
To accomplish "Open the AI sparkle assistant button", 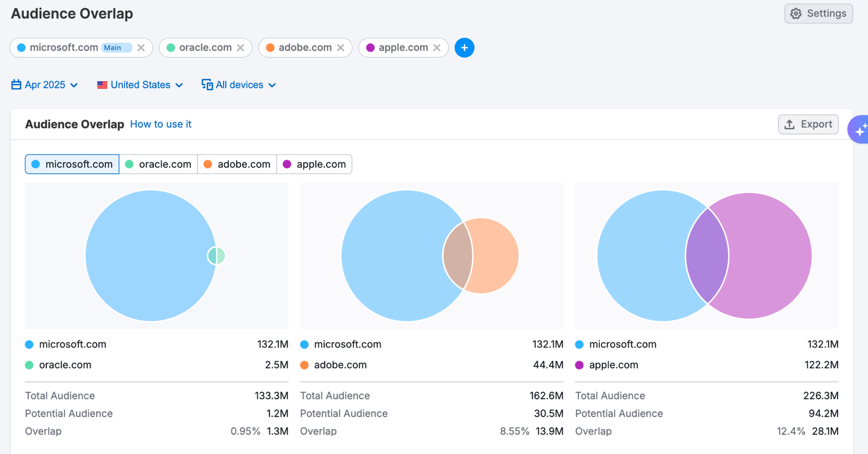I will tap(859, 130).
